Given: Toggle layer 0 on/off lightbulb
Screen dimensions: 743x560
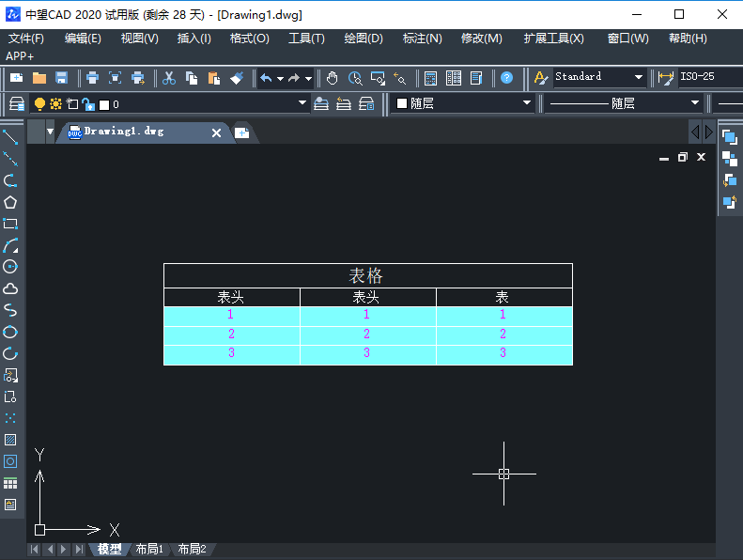Looking at the screenshot, I should coord(39,104).
